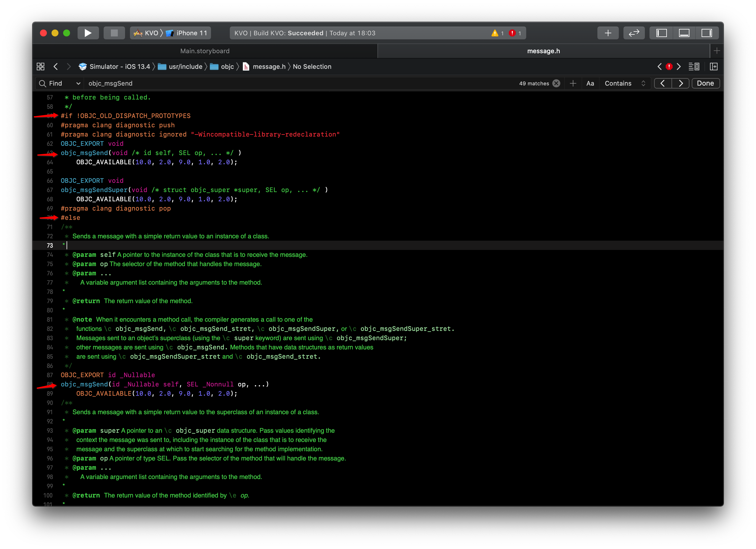The height and width of the screenshot is (549, 756).
Task: Expand the Find mode dropdown
Action: tap(78, 84)
